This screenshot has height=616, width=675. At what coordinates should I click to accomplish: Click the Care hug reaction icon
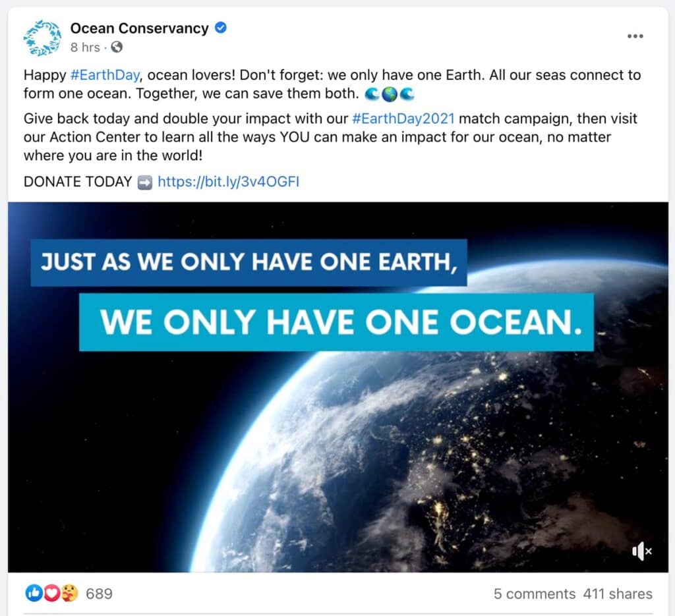pyautogui.click(x=69, y=593)
